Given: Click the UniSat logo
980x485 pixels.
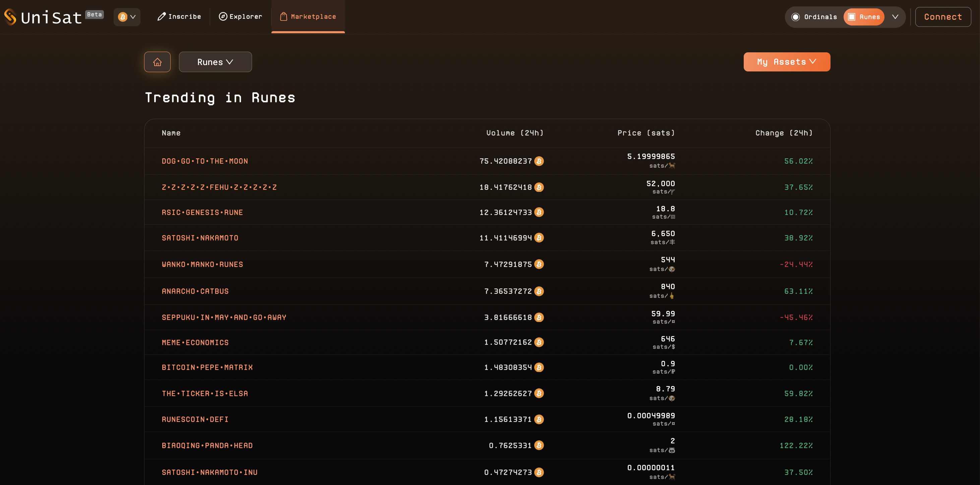Looking at the screenshot, I should point(43,17).
